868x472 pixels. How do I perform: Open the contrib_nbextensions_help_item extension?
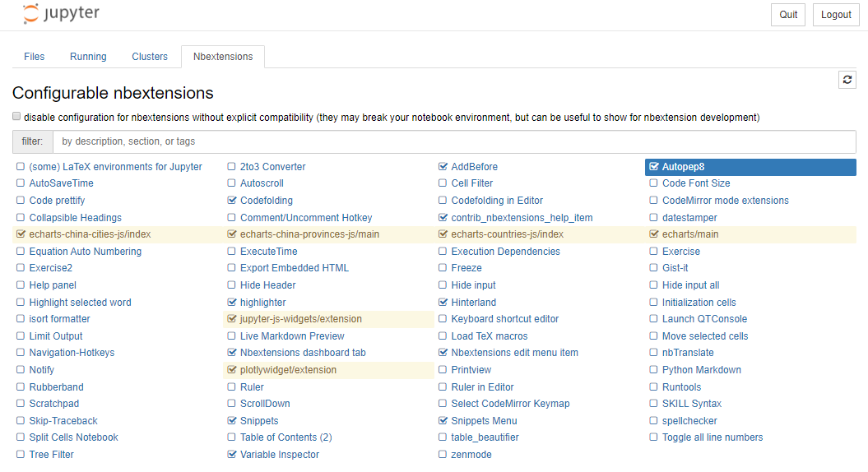(x=522, y=217)
